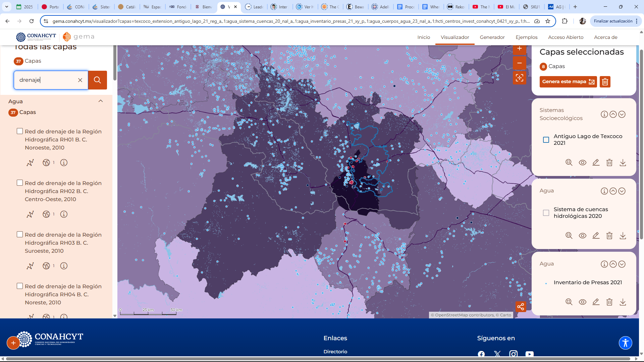Image resolution: width=644 pixels, height=362 pixels.
Task: Zoom in on the map
Action: pyautogui.click(x=519, y=49)
